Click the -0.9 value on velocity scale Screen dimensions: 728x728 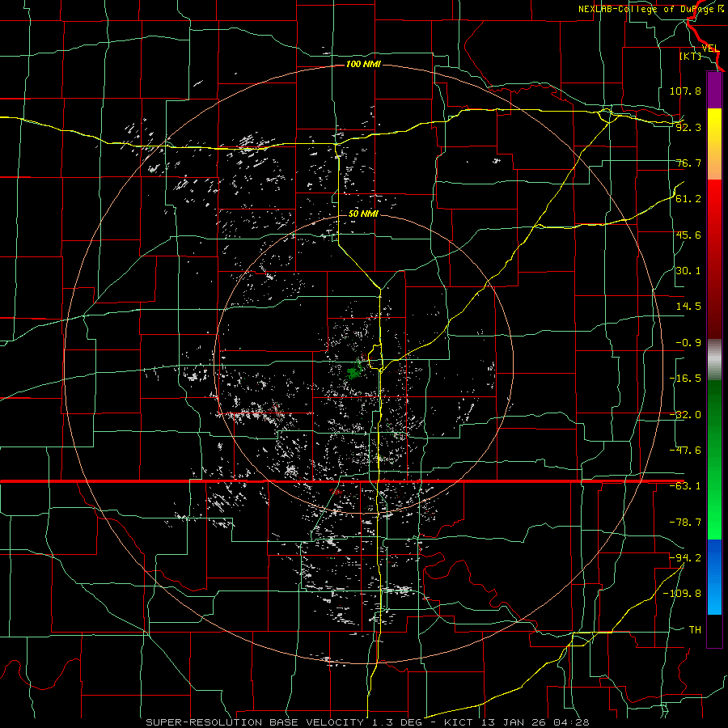tap(688, 342)
